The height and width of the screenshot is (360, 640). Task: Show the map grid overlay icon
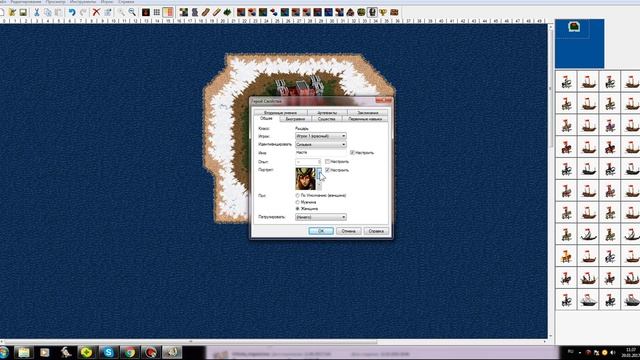click(157, 12)
